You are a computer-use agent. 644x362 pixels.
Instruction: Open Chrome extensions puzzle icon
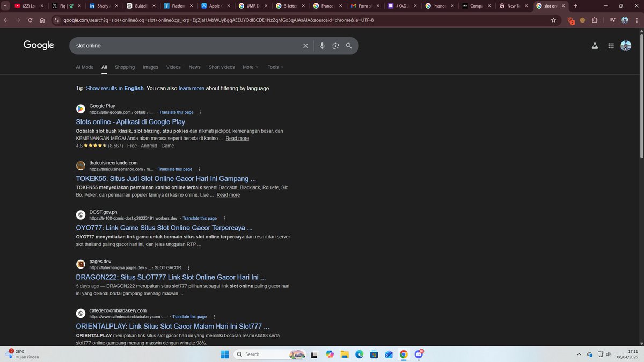point(595,20)
